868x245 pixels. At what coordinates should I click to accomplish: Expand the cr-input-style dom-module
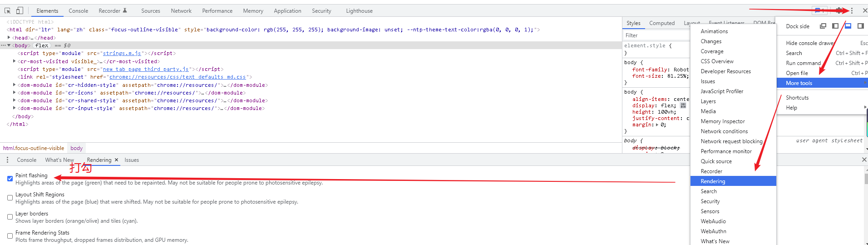point(14,108)
